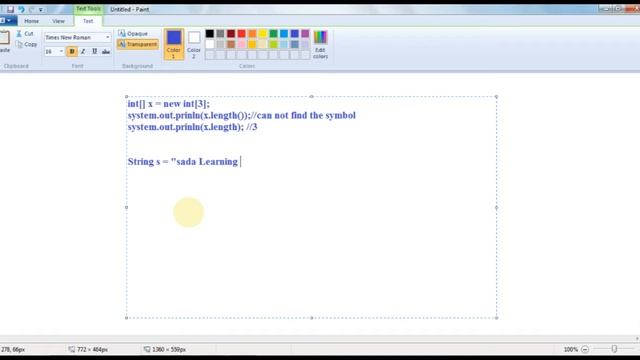Cut the selected text
The height and width of the screenshot is (360, 640).
coord(25,33)
